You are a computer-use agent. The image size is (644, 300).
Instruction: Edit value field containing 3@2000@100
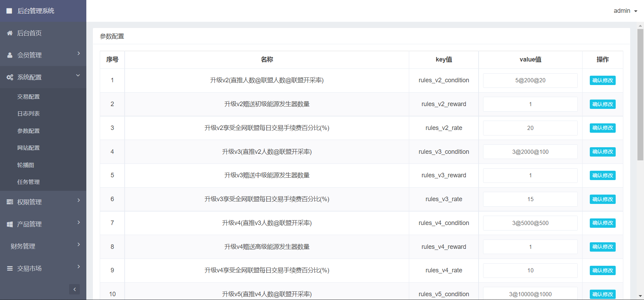click(530, 152)
